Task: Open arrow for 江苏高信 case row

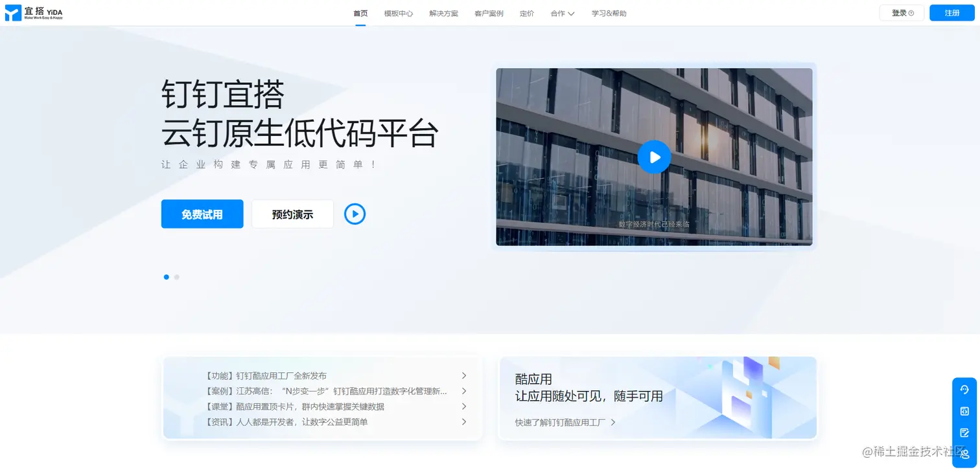Action: [x=464, y=391]
